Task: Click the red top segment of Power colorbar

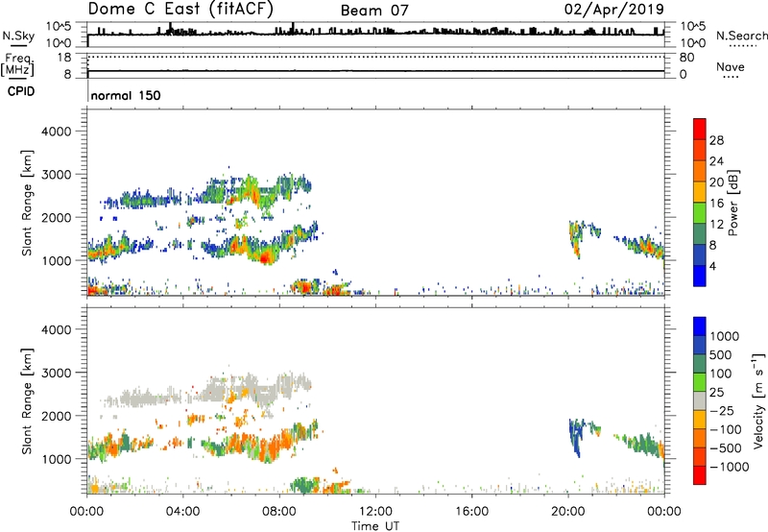Action: click(x=700, y=129)
